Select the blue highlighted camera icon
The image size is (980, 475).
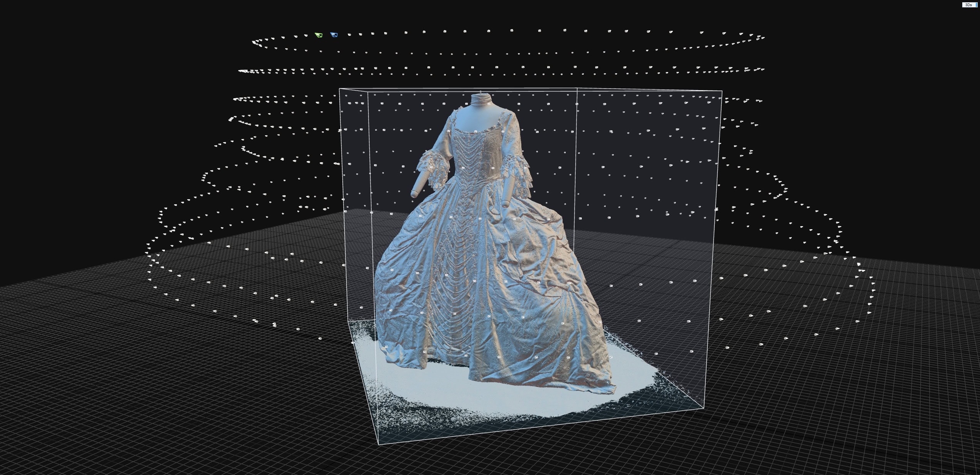pyautogui.click(x=334, y=35)
